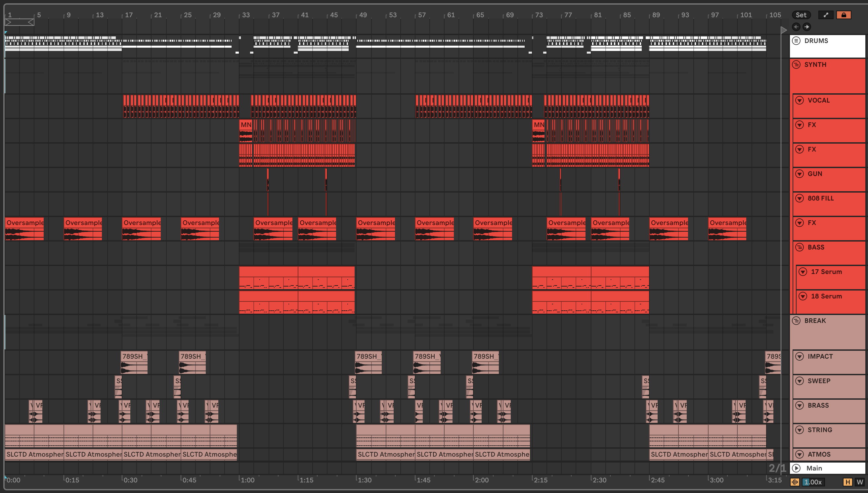Unfold the GUN track arrow
This screenshot has width=868, height=493.
click(x=800, y=174)
